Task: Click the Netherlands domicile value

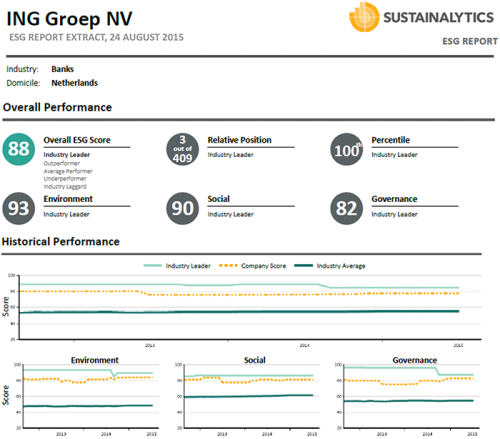Action: click(x=75, y=83)
